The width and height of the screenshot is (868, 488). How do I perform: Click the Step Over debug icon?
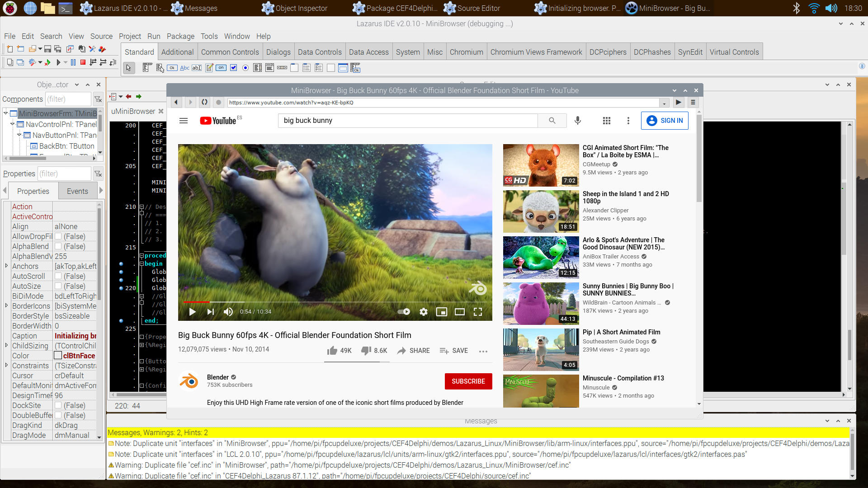click(103, 62)
